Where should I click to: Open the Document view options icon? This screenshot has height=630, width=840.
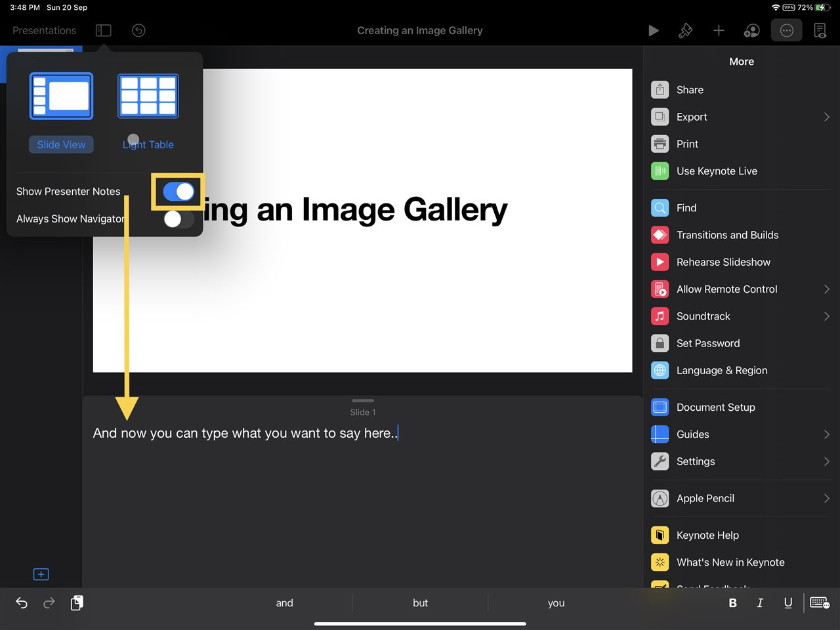point(820,30)
